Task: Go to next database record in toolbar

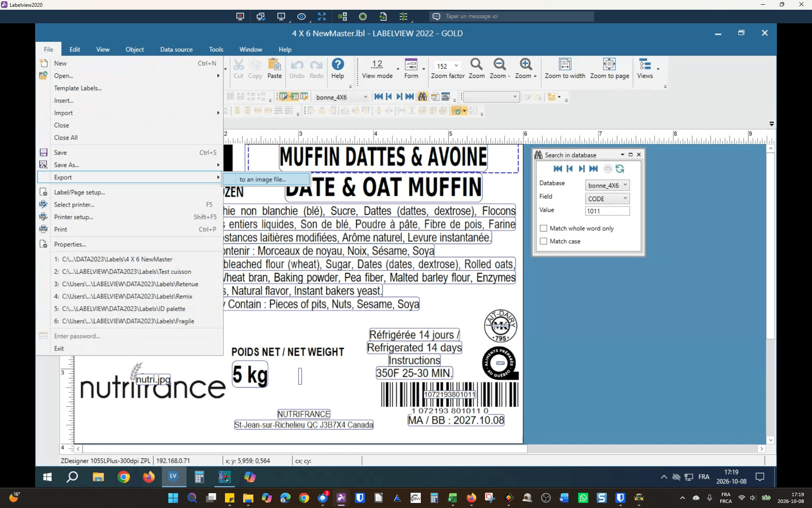Action: click(x=399, y=97)
